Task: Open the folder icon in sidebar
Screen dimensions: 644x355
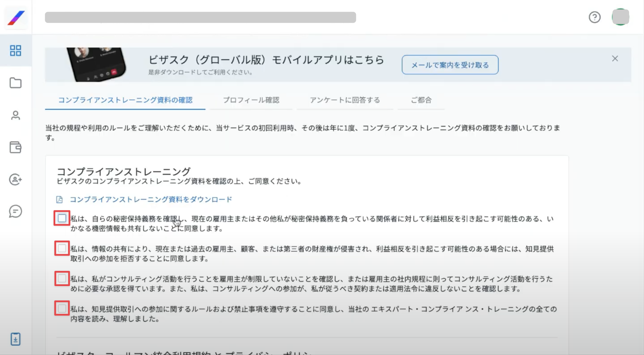Action: click(16, 83)
